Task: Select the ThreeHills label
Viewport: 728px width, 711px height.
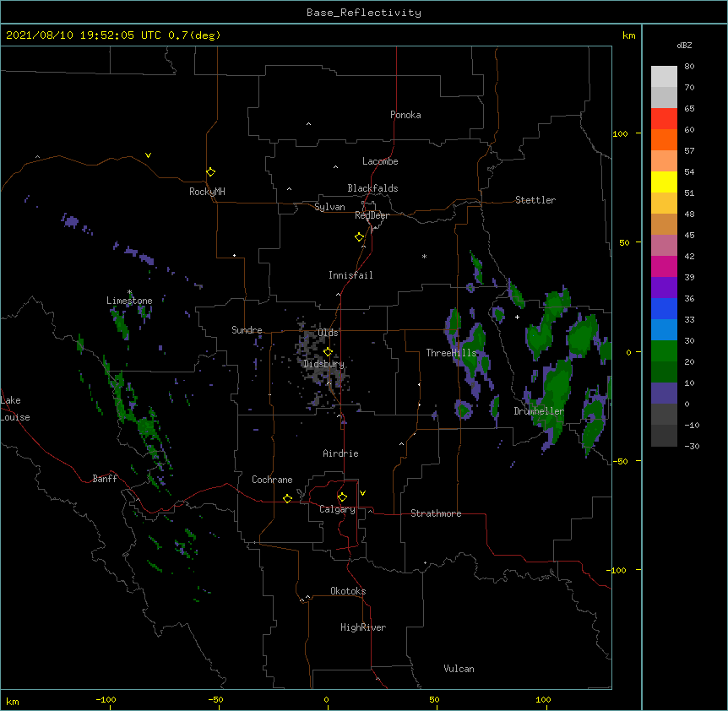Action: (x=452, y=353)
